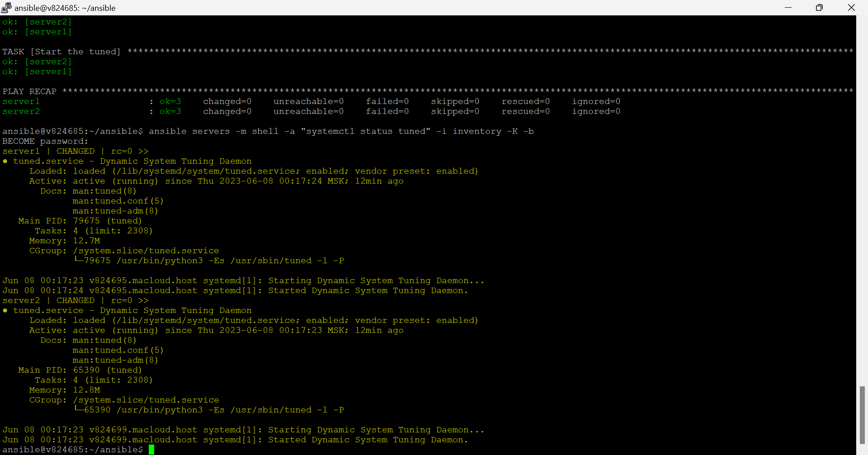The image size is (868, 455).
Task: Select the ok=3 recap value for server1
Action: (170, 101)
